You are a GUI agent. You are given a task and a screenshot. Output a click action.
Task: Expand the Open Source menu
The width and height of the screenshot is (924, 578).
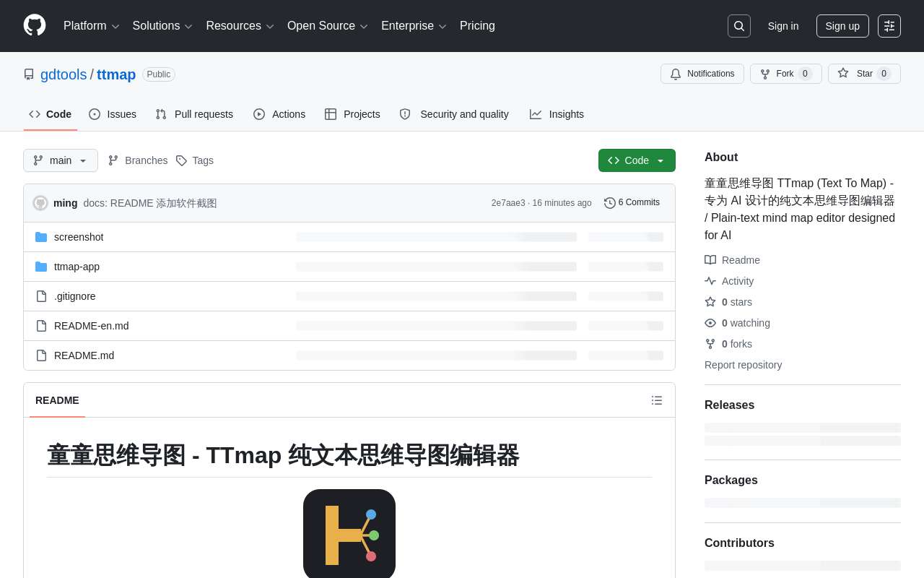click(x=327, y=26)
